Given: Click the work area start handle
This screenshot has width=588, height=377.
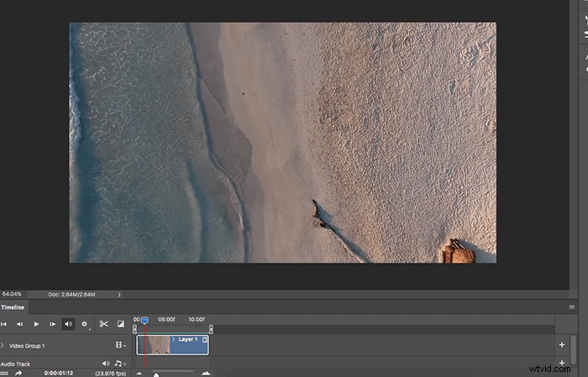Looking at the screenshot, I should pyautogui.click(x=134, y=329).
